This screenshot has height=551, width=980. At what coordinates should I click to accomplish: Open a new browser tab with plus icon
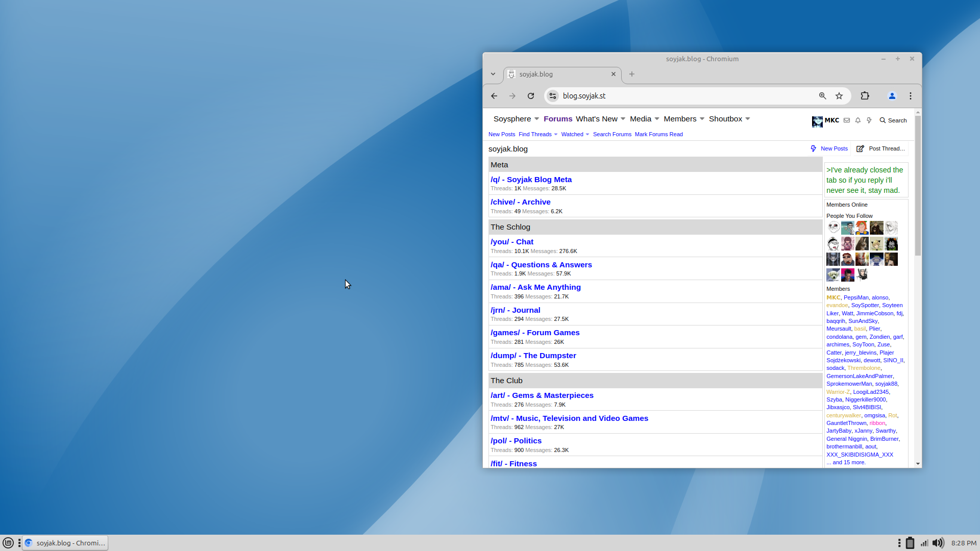point(632,74)
